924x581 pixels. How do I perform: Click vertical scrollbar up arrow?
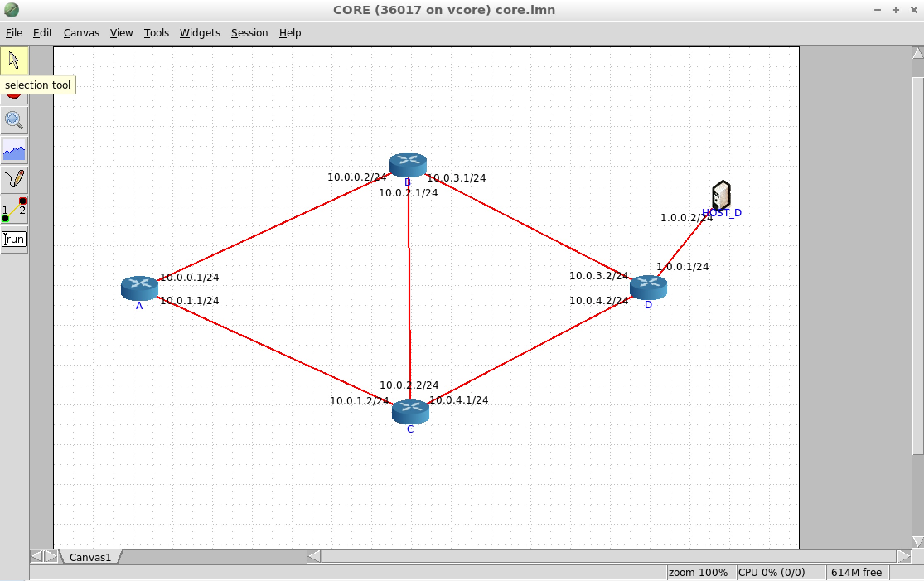[918, 53]
